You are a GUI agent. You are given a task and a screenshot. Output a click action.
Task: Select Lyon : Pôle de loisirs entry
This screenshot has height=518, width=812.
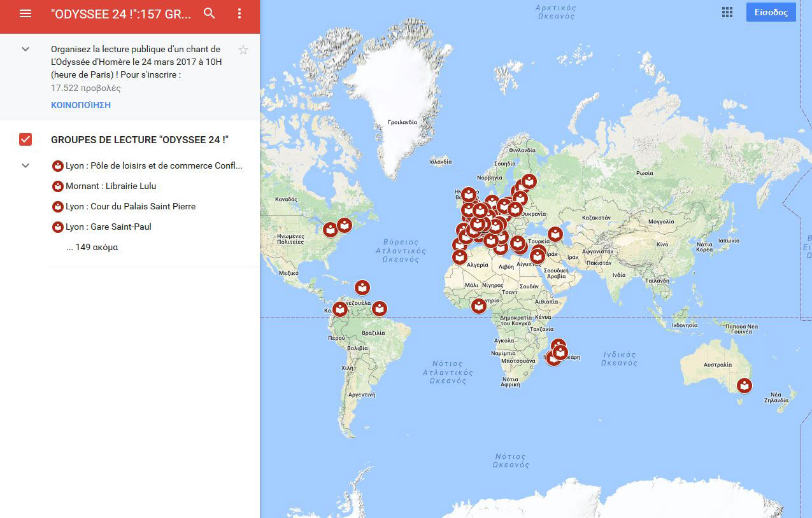153,165
